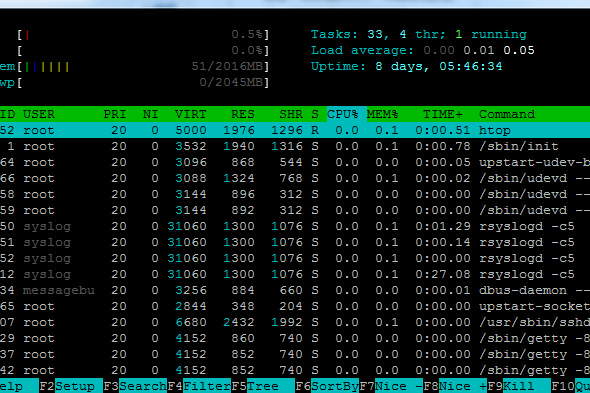Click the second CPU meter 0.0%
Image resolution: width=590 pixels, height=393 pixels.
143,50
